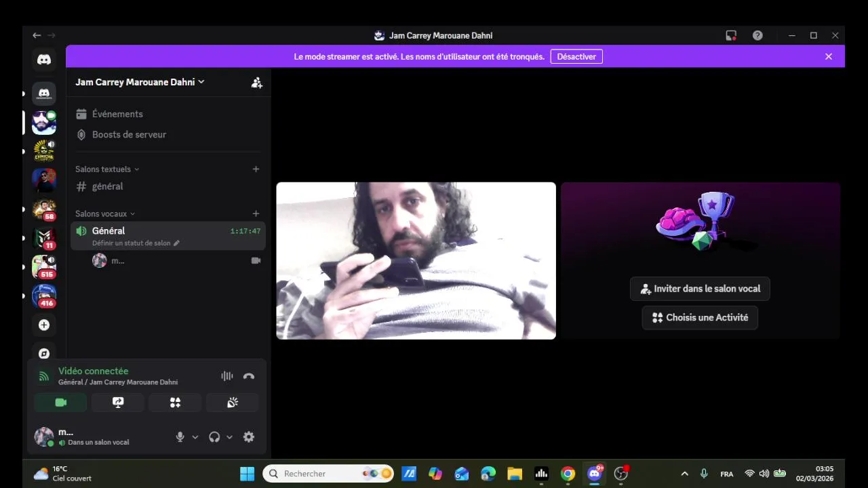Open Discover servers compass icon

click(x=44, y=353)
